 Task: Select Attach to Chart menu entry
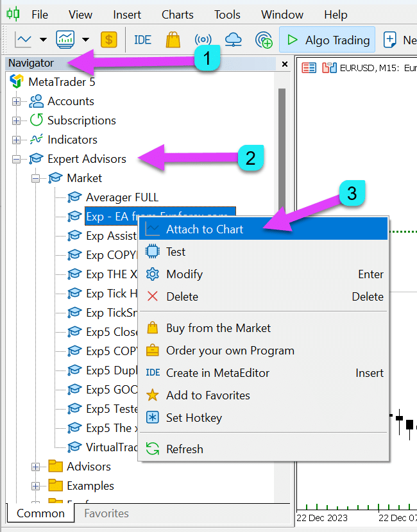click(205, 229)
